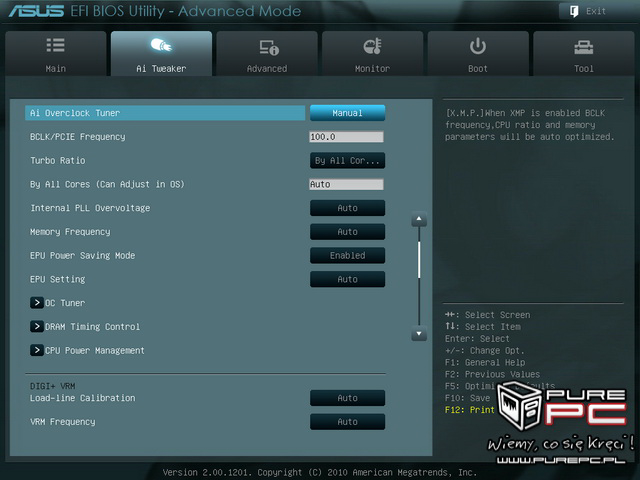The height and width of the screenshot is (480, 640).
Task: Click the Enter: Select hint
Action: (x=477, y=338)
